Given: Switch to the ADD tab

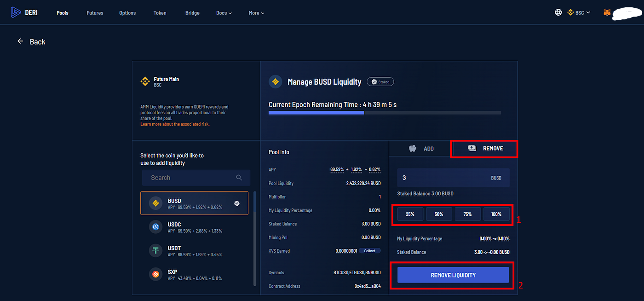Looking at the screenshot, I should click(x=420, y=149).
